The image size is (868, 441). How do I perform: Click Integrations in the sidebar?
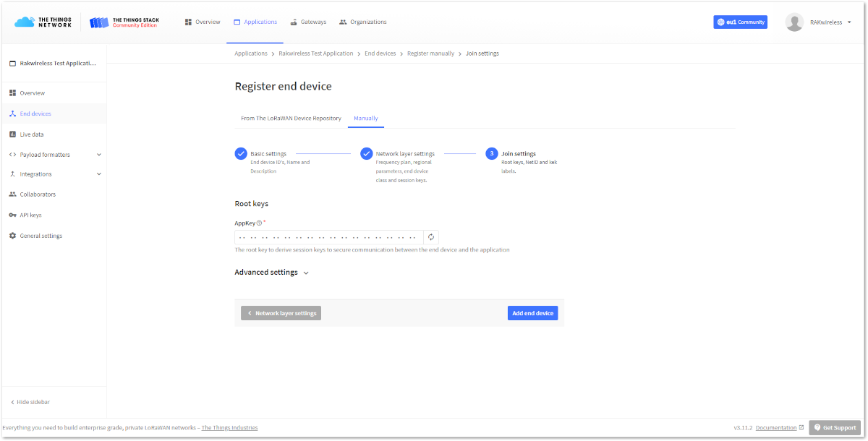35,174
